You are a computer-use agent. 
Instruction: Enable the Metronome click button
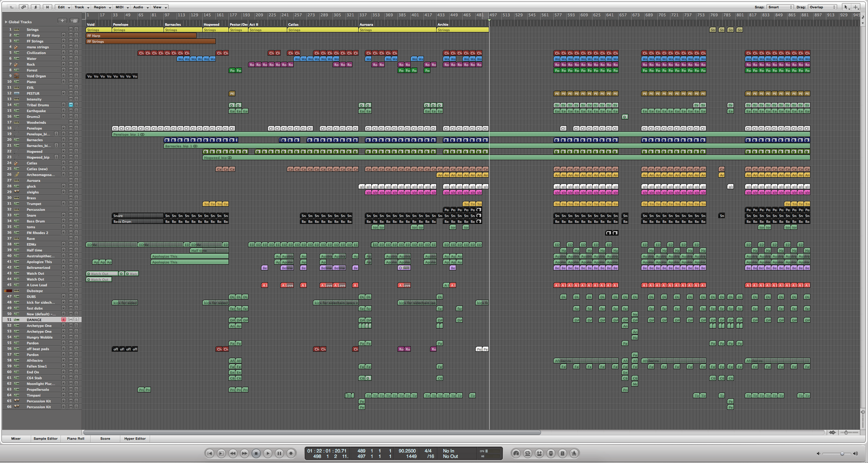pos(574,453)
